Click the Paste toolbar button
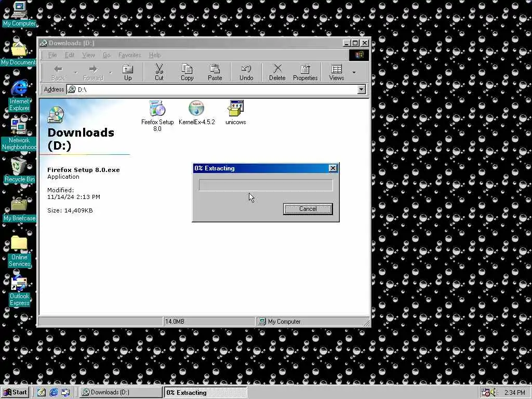 click(215, 73)
